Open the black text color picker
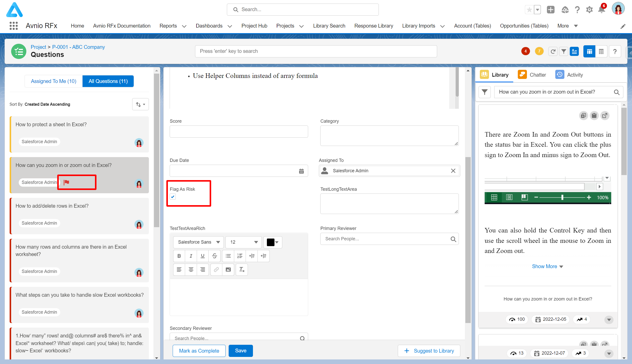The height and width of the screenshot is (364, 632). pos(273,242)
